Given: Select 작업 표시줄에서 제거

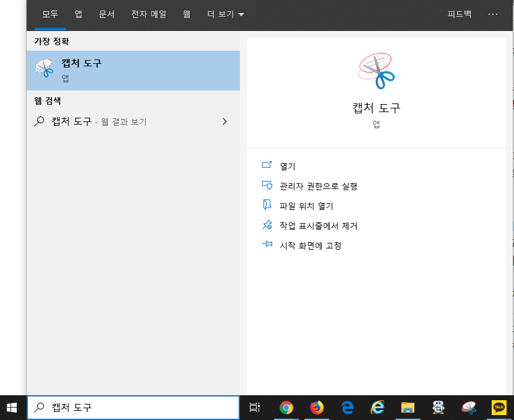Looking at the screenshot, I should (x=318, y=225).
